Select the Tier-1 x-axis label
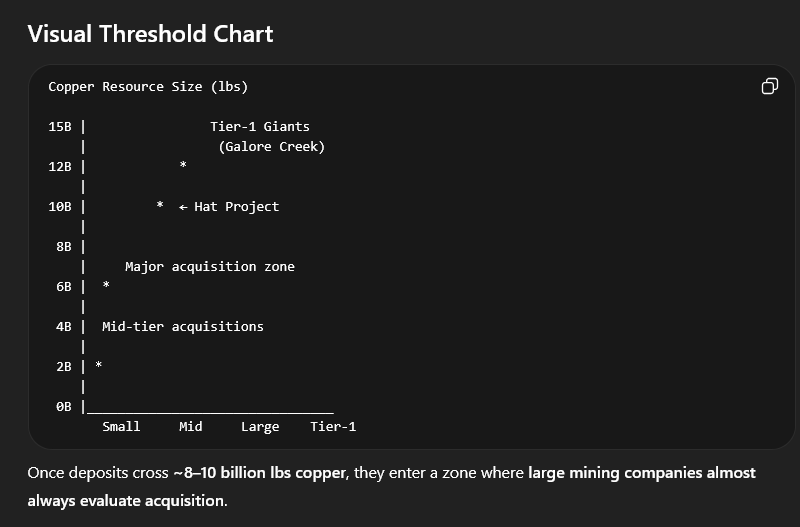Screen dimensions: 800x527 pyautogui.click(x=333, y=427)
